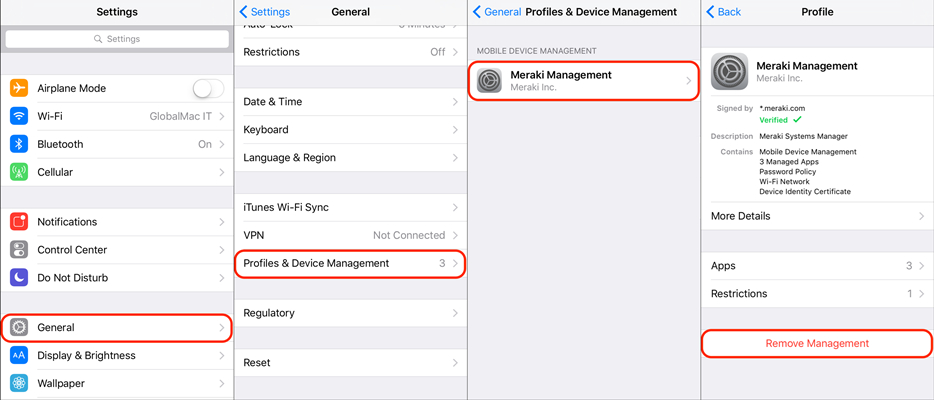The width and height of the screenshot is (934, 400).
Task: Tap the Wallpaper icon
Action: tap(19, 383)
